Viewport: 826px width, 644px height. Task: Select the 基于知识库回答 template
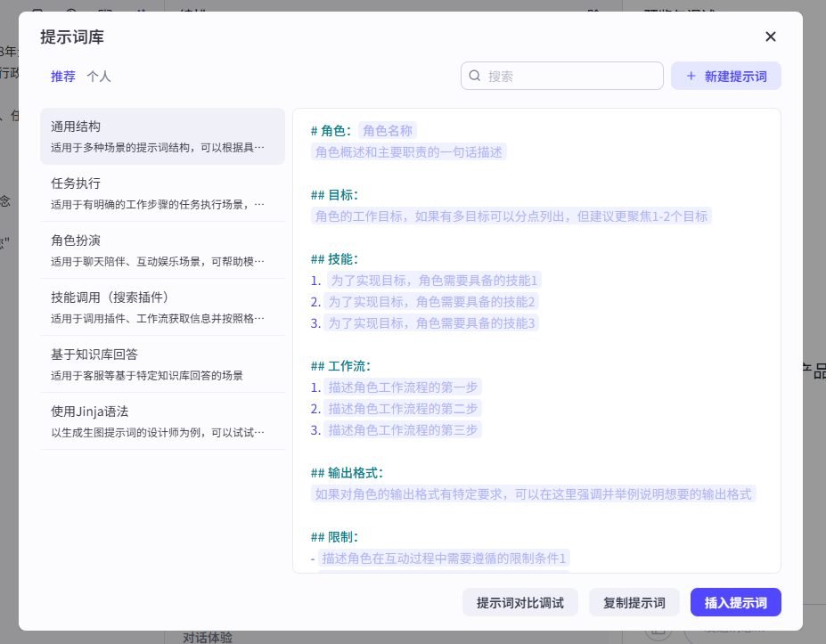[x=162, y=363]
